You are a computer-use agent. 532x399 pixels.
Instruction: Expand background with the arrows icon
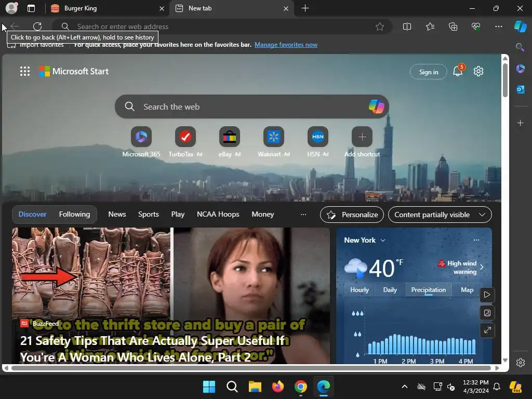[x=487, y=330]
